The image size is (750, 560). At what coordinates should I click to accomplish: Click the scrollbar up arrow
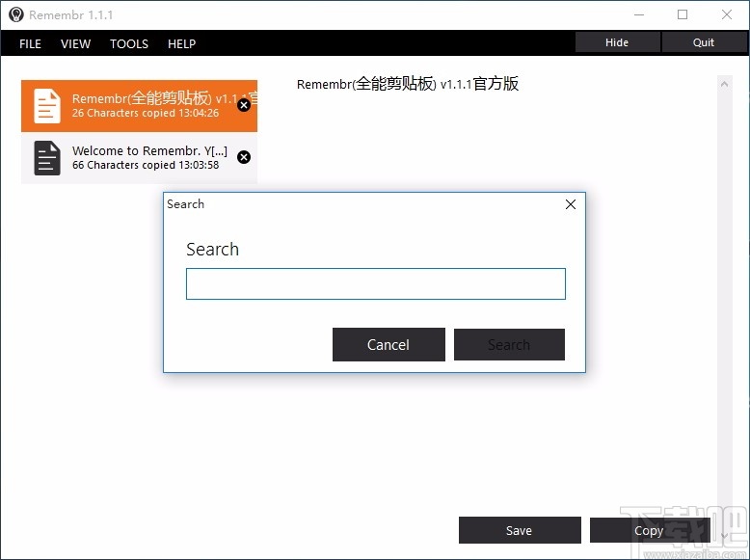tap(725, 84)
